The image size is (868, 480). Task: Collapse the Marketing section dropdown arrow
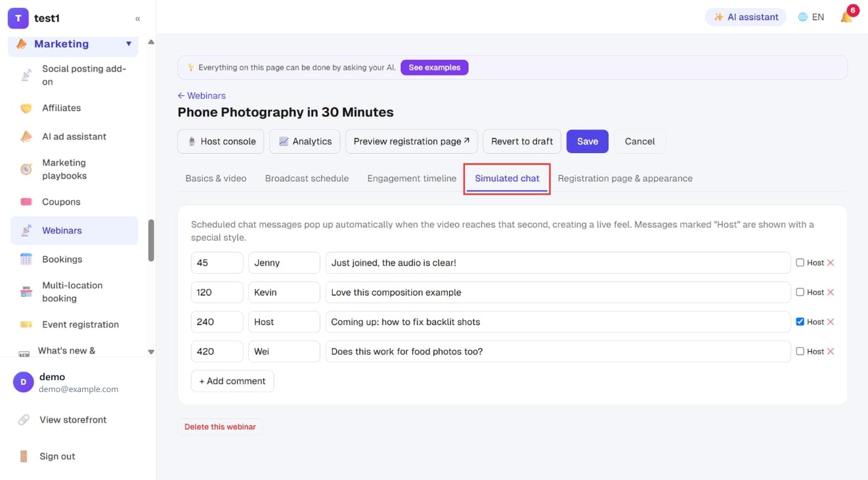tap(129, 44)
